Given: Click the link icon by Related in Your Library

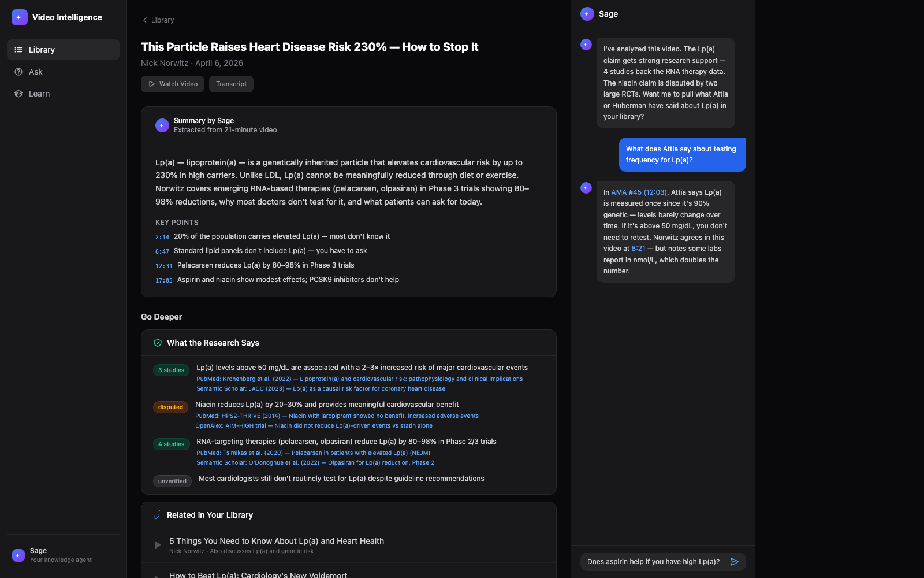Looking at the screenshot, I should 158,515.
